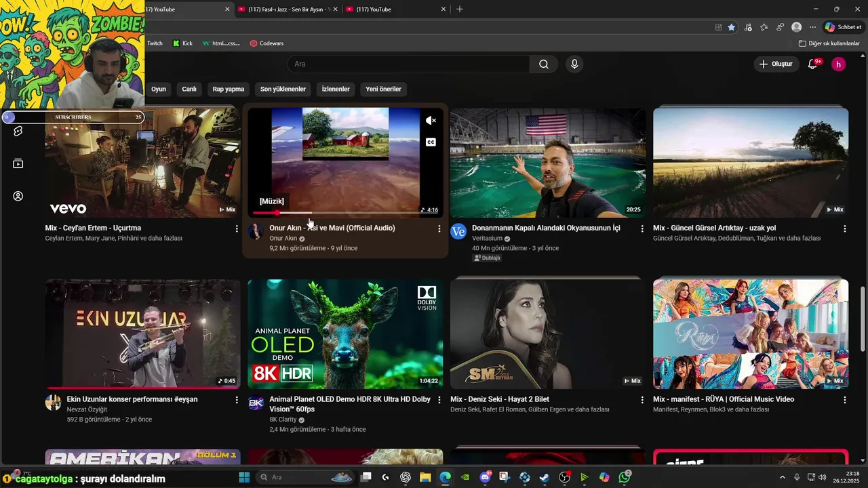Open the Veritasium navy pool video thumbnail
This screenshot has width=868, height=488.
[548, 163]
